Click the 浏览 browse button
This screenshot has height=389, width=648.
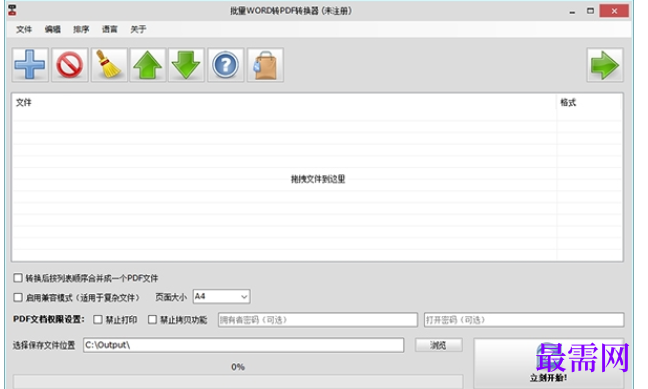(x=438, y=345)
